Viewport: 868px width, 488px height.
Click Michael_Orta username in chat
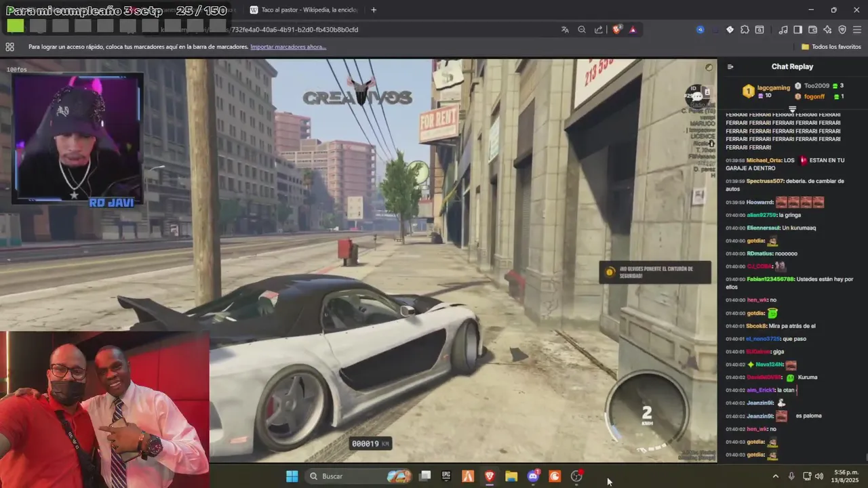764,161
